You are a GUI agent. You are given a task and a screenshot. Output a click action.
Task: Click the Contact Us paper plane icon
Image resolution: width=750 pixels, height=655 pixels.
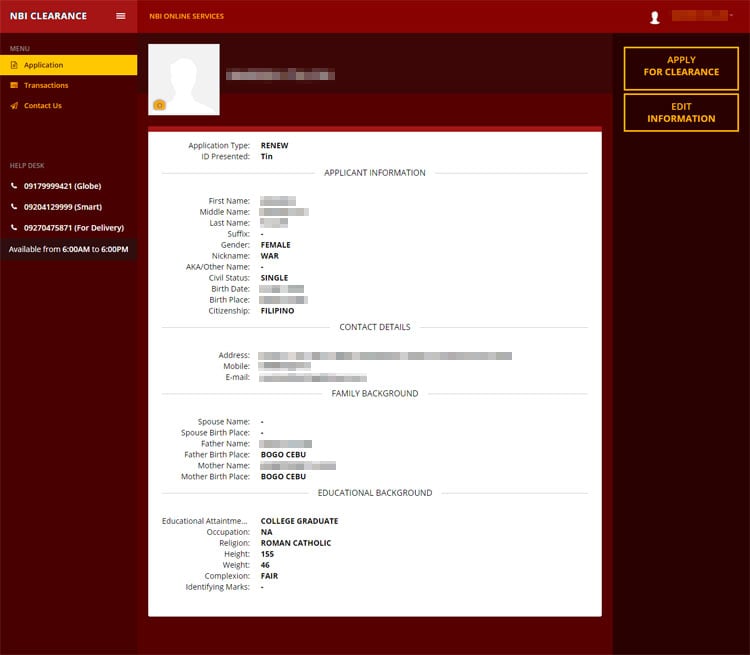coord(14,106)
